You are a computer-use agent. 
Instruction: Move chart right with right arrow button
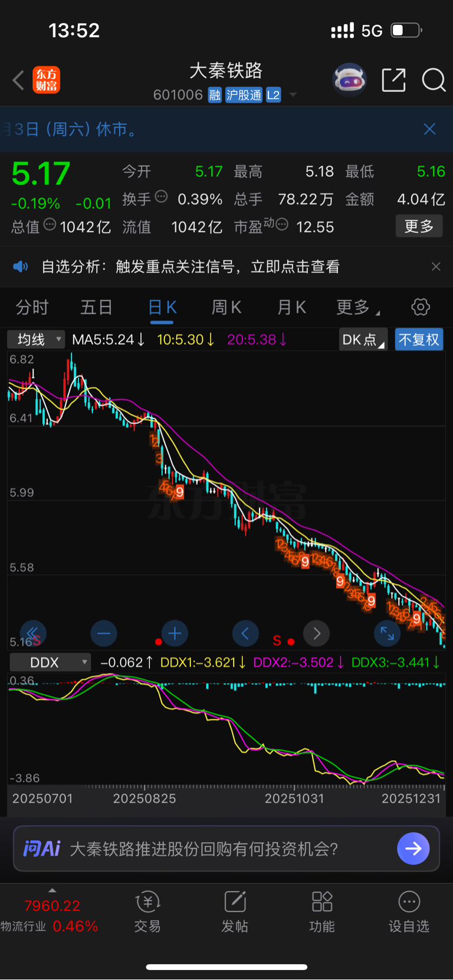(317, 633)
